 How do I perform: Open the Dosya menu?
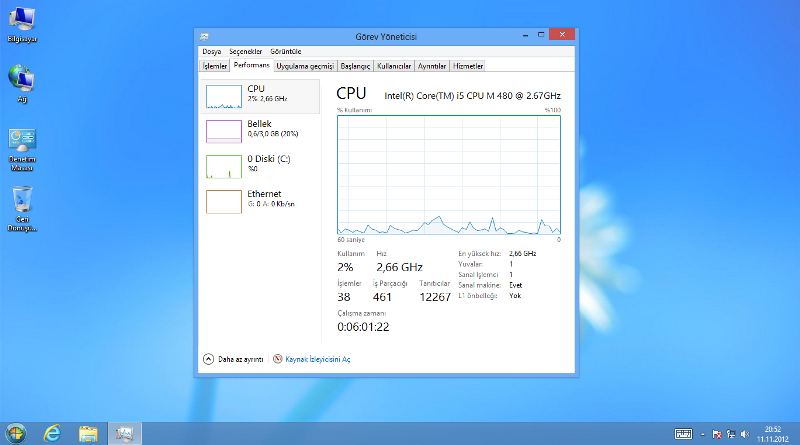(211, 52)
